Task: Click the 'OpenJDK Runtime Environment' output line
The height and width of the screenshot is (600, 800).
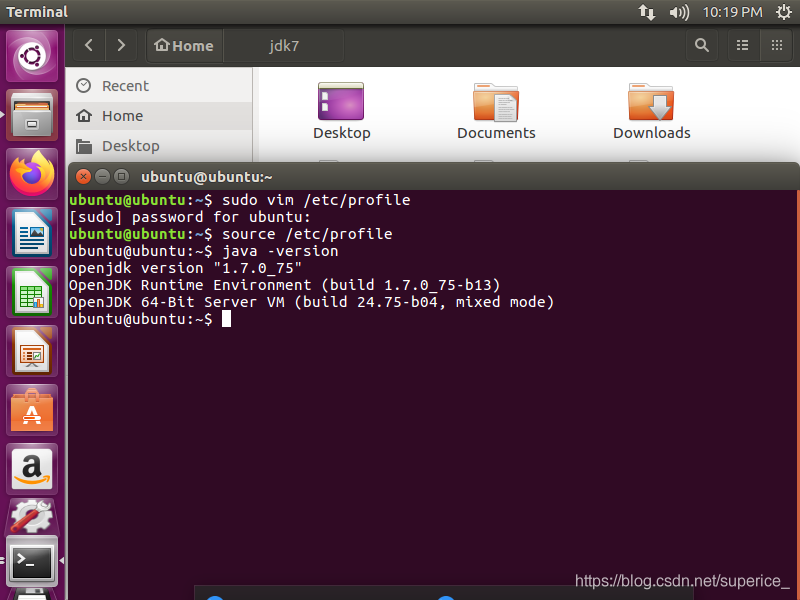Action: coord(285,285)
